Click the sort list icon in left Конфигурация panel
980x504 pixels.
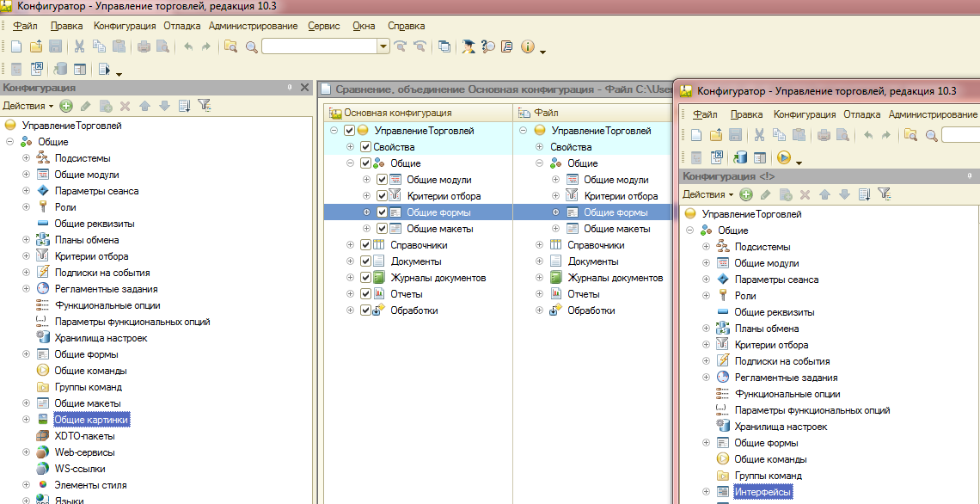click(183, 106)
